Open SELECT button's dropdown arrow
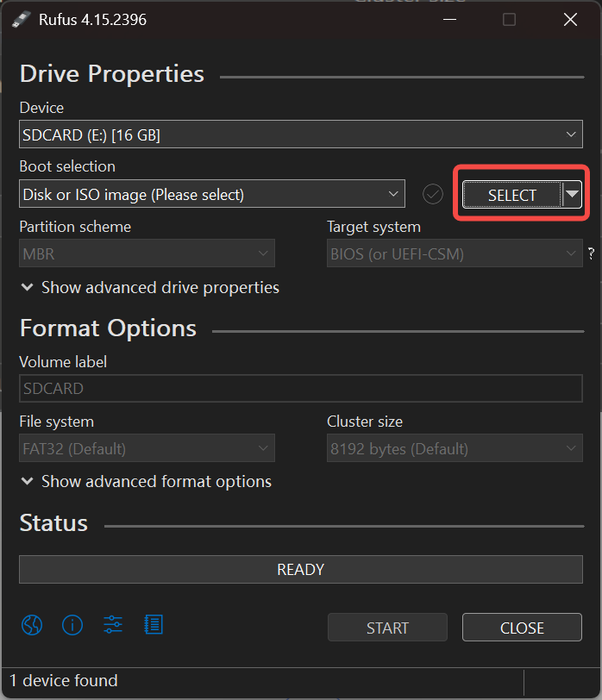602x700 pixels. (572, 194)
